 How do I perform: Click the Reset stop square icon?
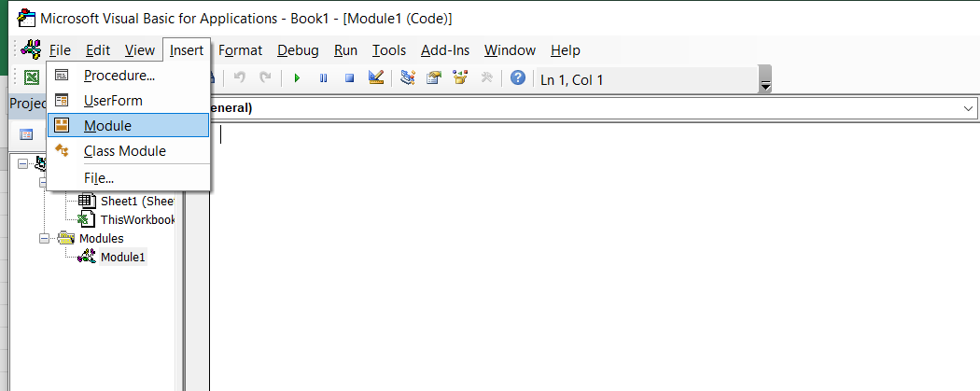pos(349,78)
